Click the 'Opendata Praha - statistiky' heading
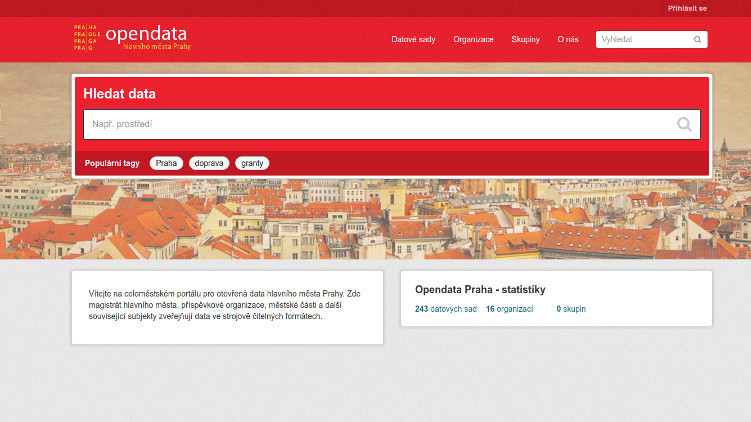The height and width of the screenshot is (422, 751). click(480, 290)
